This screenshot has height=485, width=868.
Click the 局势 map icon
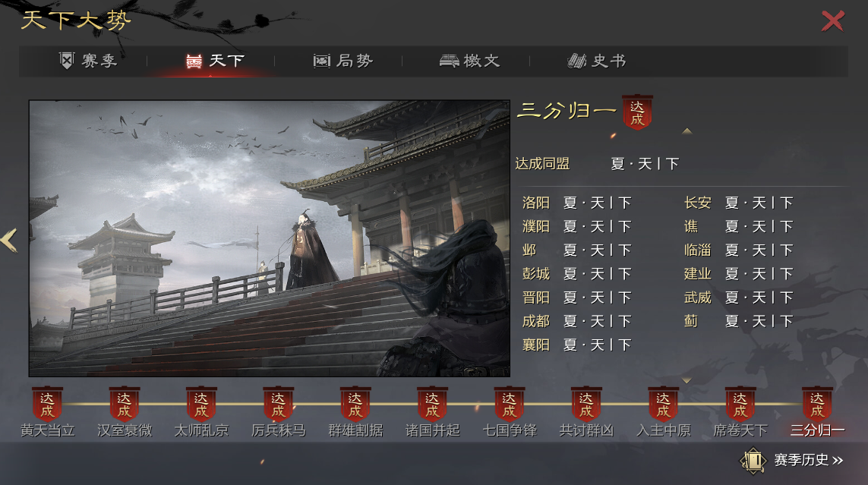pyautogui.click(x=322, y=61)
